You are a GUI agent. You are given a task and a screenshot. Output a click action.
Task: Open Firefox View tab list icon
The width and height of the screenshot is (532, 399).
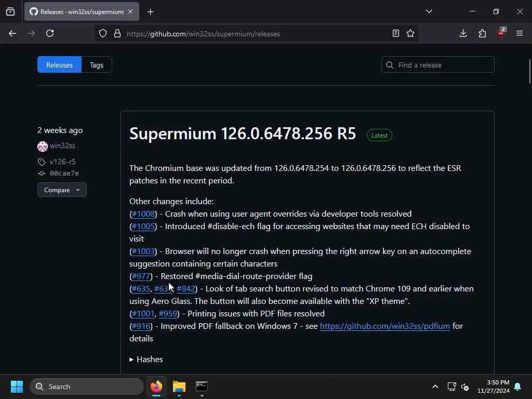point(10,11)
